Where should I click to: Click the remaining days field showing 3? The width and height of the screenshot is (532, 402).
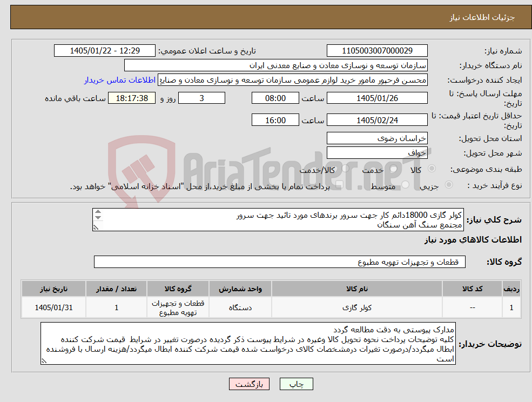coord(201,98)
